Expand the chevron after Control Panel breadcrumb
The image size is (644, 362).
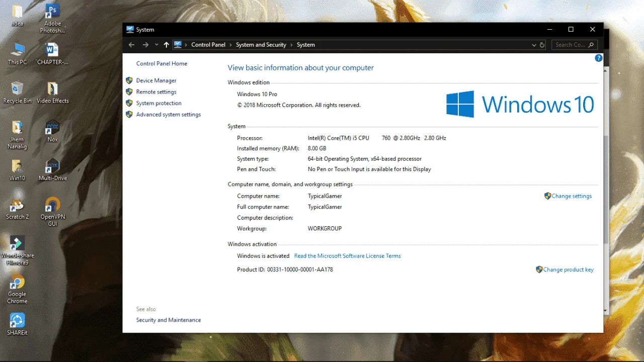[231, 45]
